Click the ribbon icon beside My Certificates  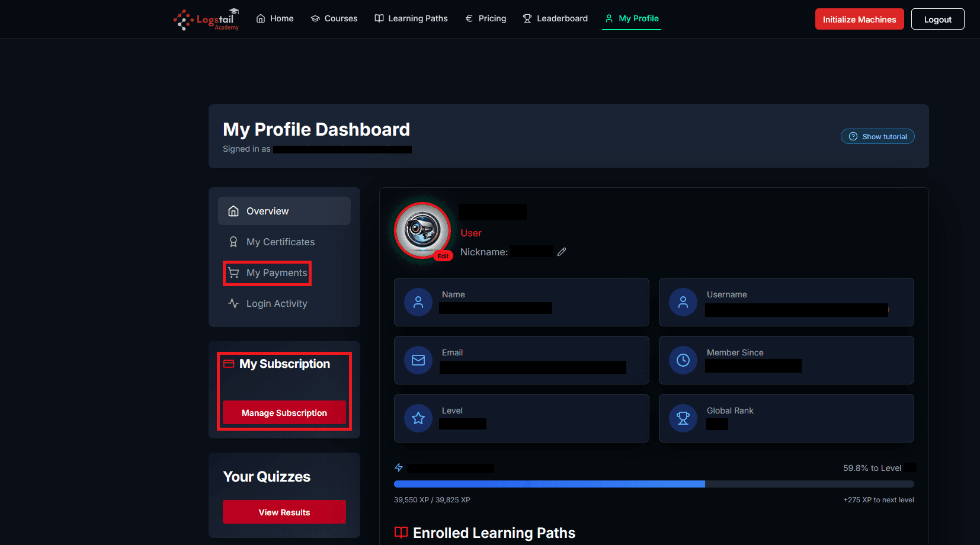(233, 242)
